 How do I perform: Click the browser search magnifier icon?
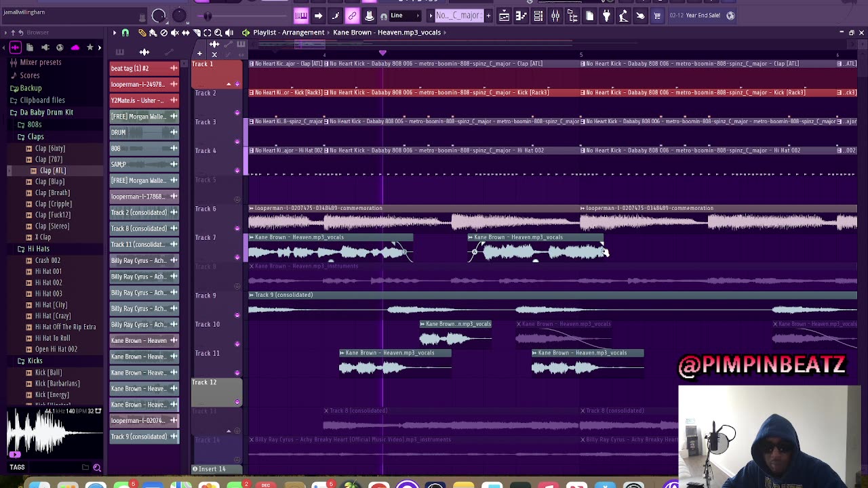click(97, 467)
